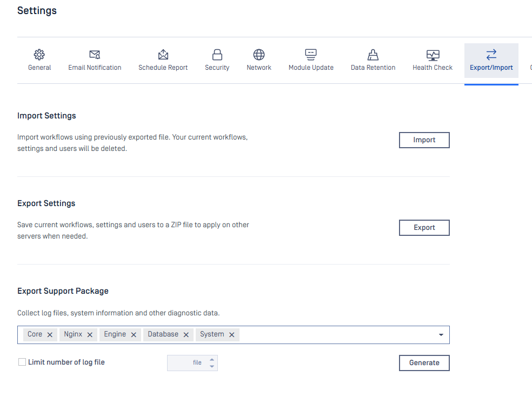Viewport: 532px width, 396px height.
Task: Switch to the Export/Import tab
Action: tap(491, 61)
